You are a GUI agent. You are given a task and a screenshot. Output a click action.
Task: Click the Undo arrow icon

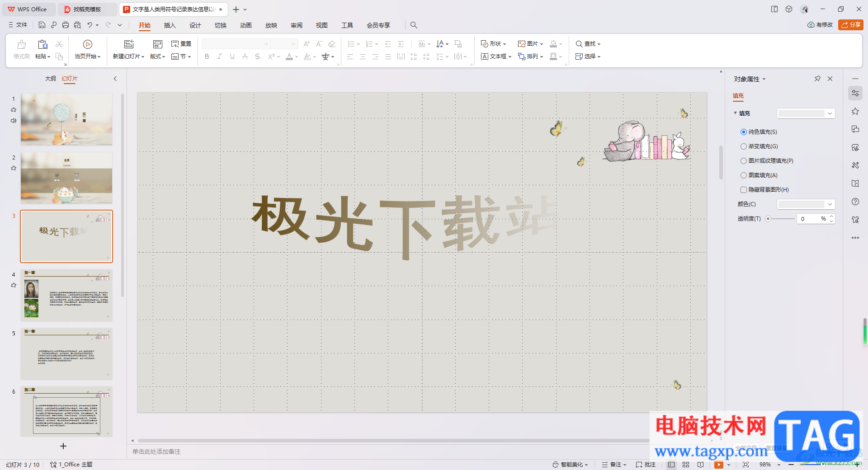(x=90, y=25)
